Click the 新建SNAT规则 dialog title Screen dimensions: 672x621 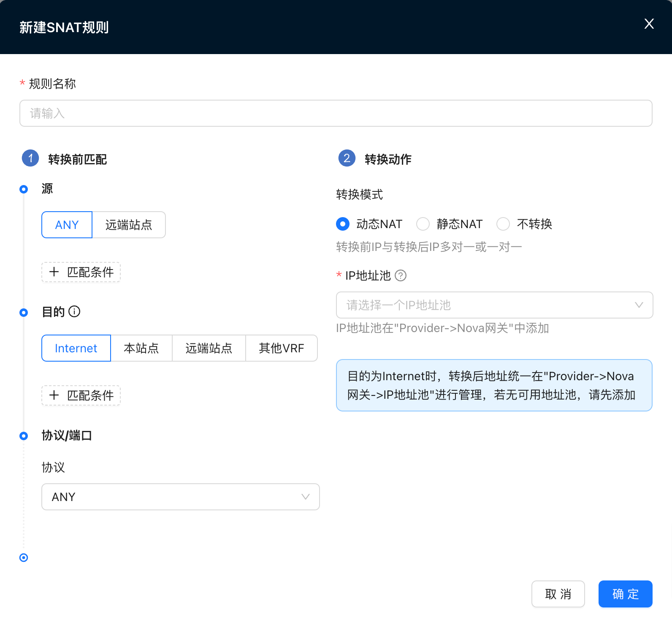[64, 27]
